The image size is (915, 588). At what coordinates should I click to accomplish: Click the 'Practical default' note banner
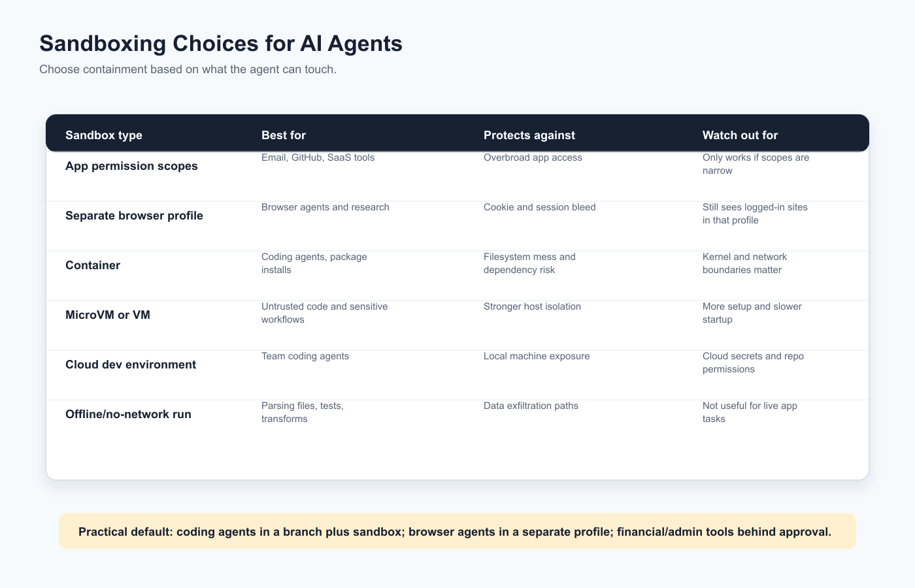point(457,531)
